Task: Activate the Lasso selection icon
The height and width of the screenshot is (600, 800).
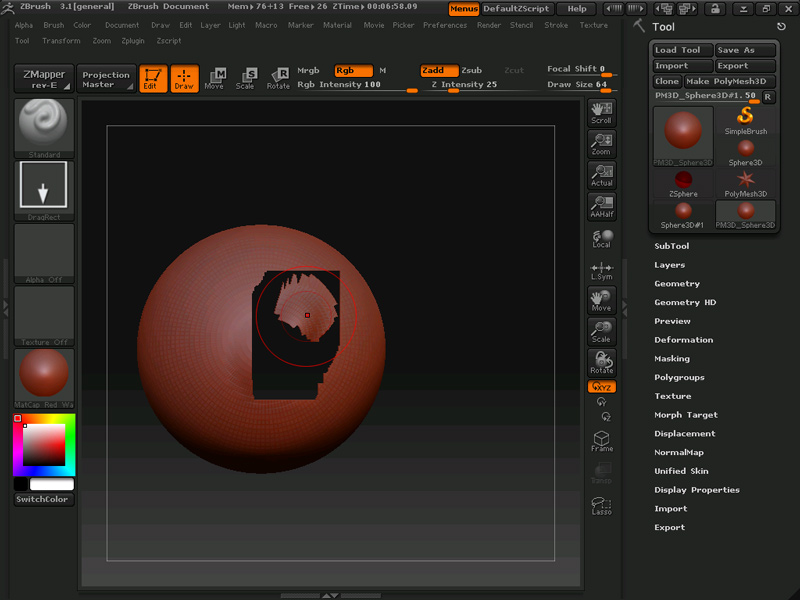Action: [601, 505]
